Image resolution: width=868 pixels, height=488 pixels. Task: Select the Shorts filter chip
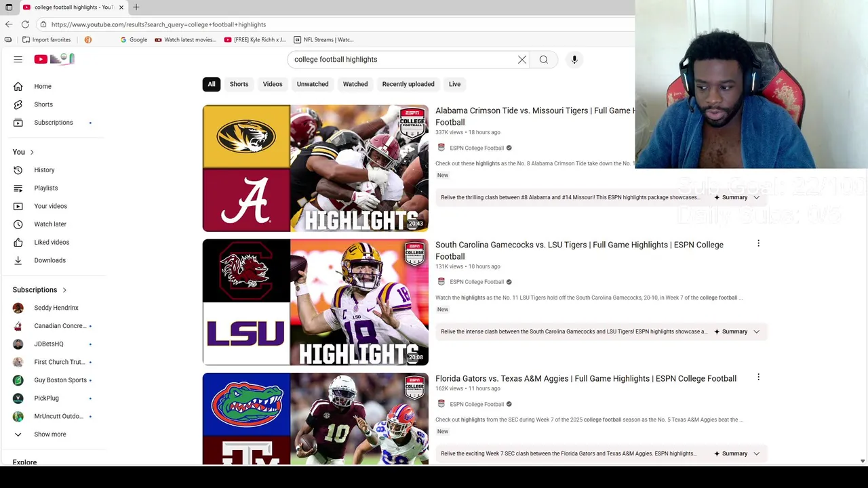(x=239, y=85)
